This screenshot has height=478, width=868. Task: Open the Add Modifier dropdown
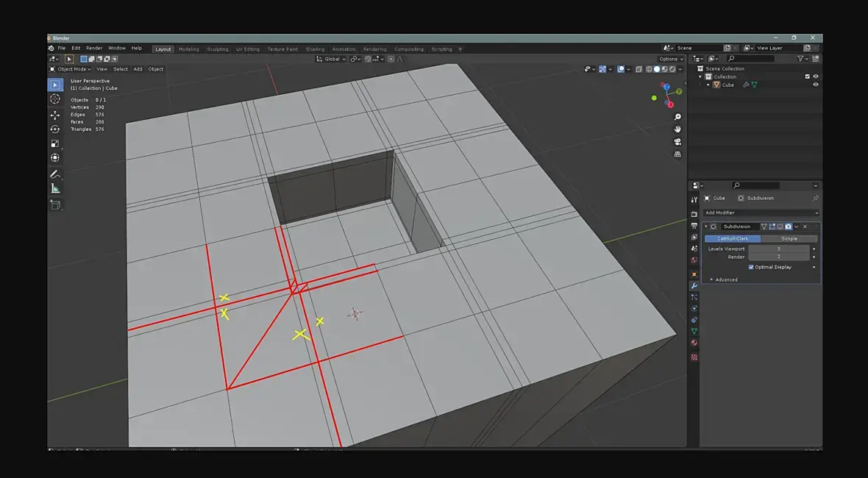pos(761,213)
